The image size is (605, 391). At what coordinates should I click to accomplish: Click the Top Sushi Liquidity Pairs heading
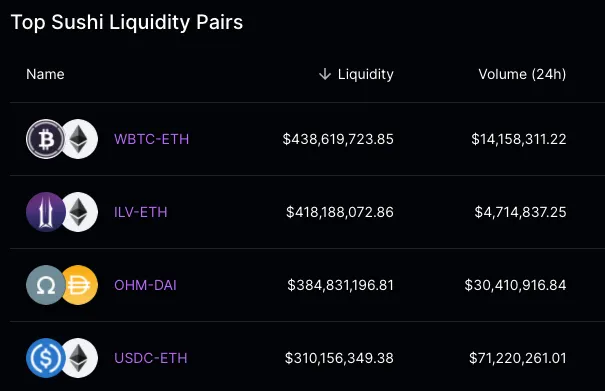127,22
